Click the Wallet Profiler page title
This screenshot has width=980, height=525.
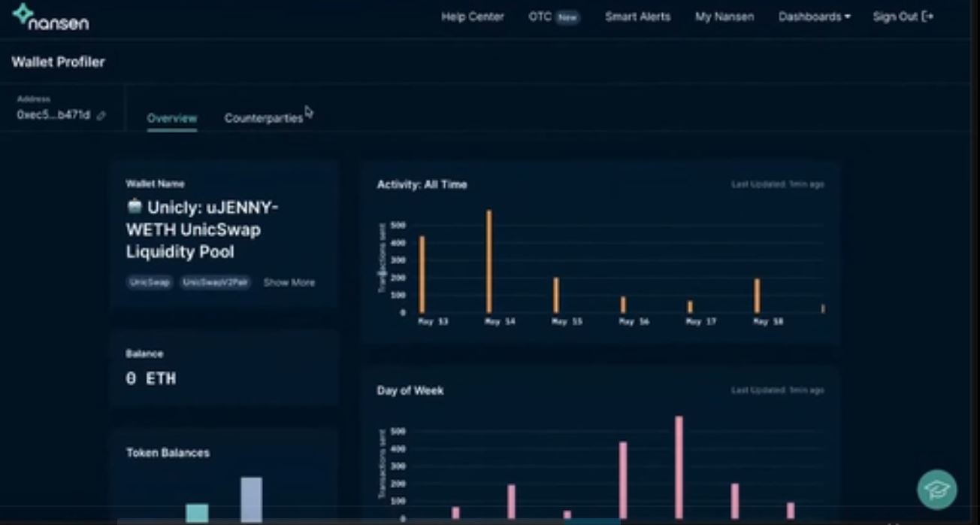coord(59,62)
